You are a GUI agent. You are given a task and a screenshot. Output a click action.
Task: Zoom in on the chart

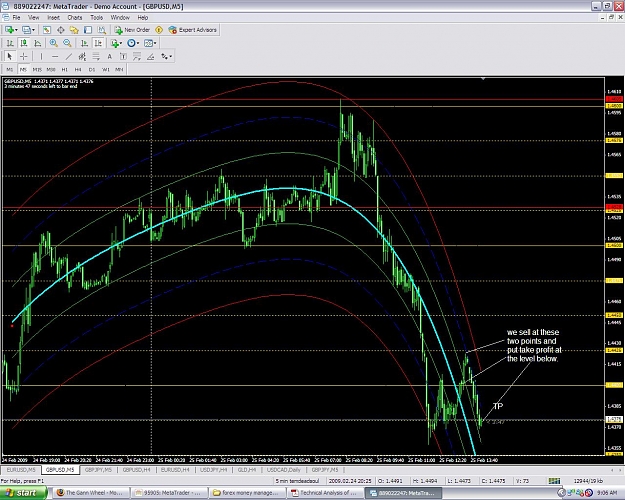pos(53,43)
